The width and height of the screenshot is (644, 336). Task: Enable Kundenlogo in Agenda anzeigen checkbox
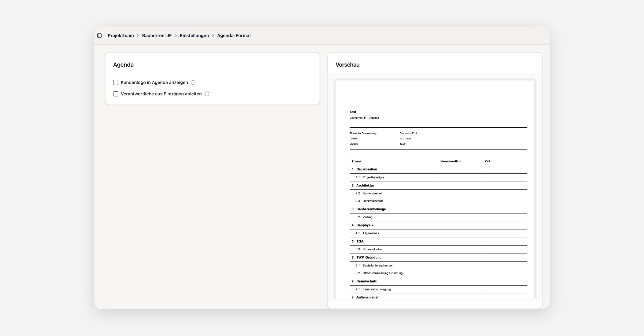click(116, 83)
